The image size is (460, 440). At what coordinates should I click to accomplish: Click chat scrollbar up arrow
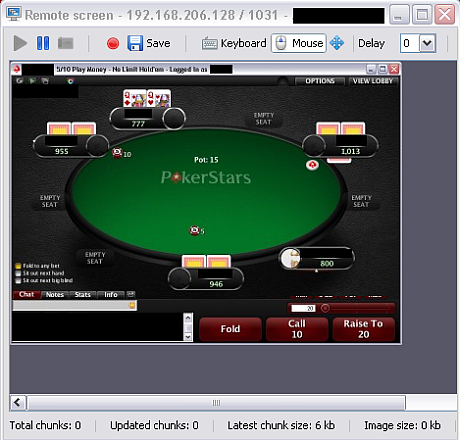[188, 317]
